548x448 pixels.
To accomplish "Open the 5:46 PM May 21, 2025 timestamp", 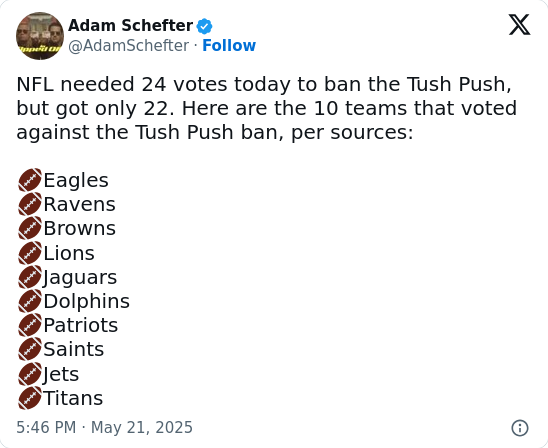I will 104,427.
